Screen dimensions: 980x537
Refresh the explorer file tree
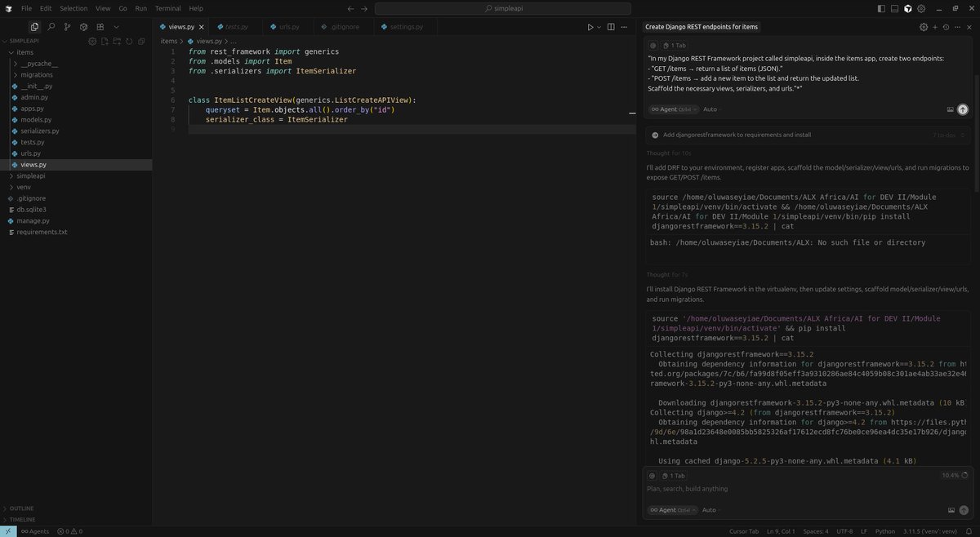[129, 41]
